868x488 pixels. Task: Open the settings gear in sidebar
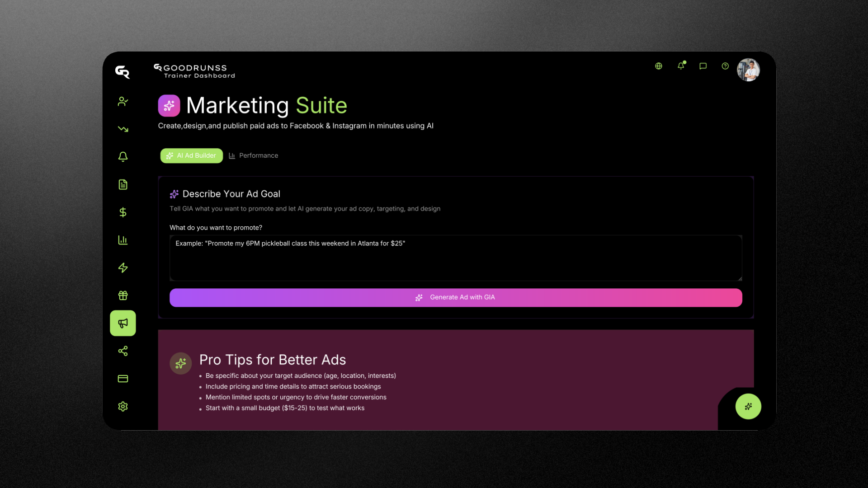coord(123,407)
